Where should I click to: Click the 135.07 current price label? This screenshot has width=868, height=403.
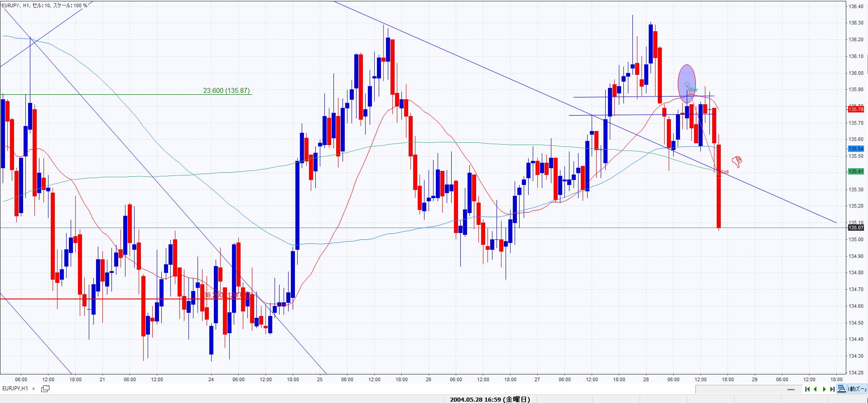coord(856,228)
